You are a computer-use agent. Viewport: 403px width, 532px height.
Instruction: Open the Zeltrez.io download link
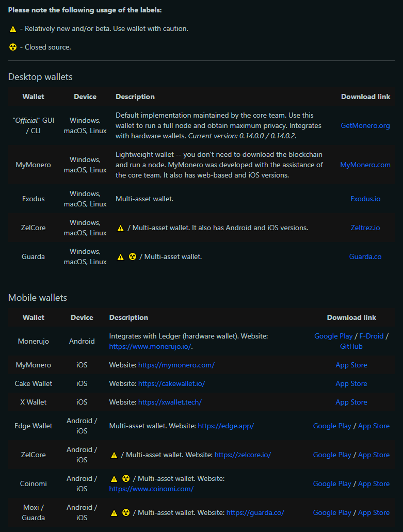click(365, 228)
